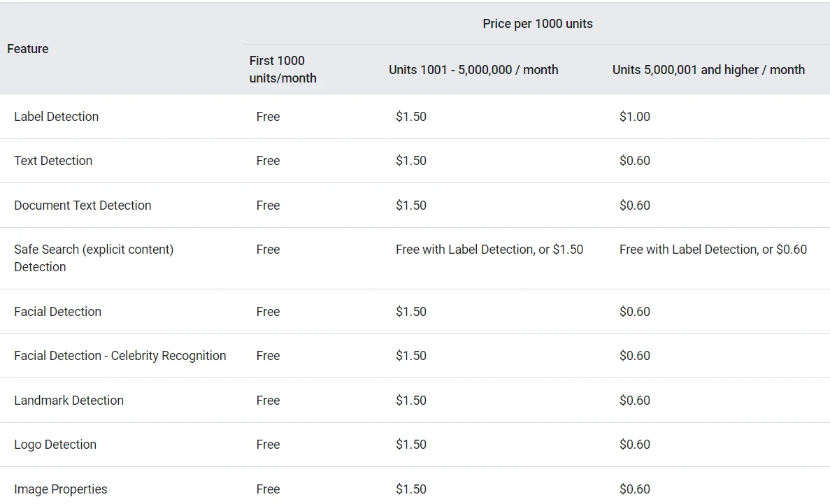
Task: Click the Safe Search (explicit content) Detection label
Action: point(94,258)
